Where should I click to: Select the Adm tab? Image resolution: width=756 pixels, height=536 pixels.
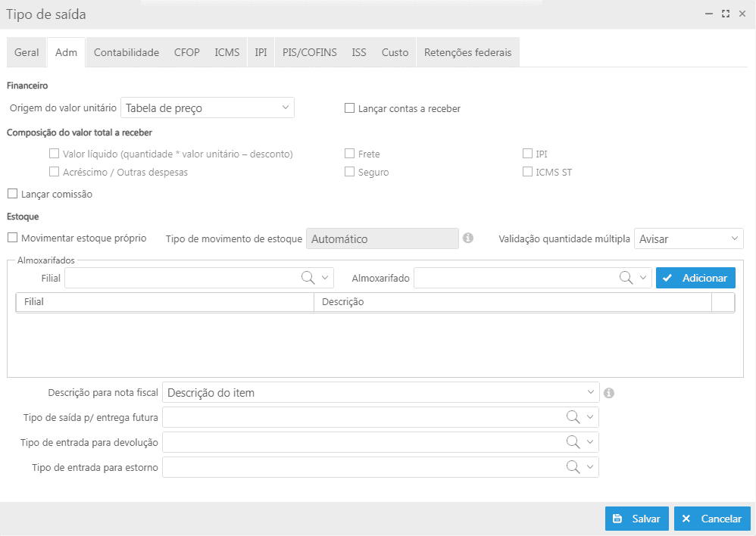(66, 52)
